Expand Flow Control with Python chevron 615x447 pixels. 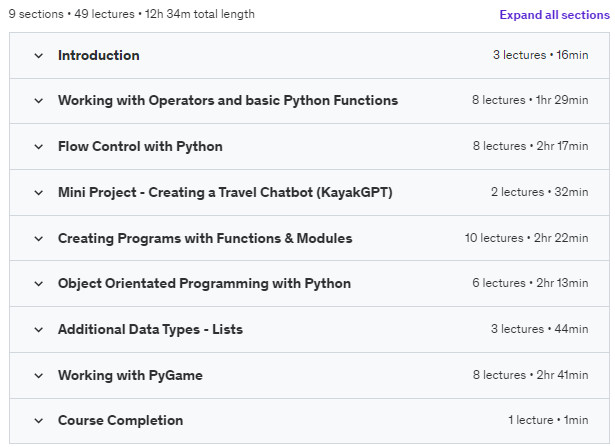[x=38, y=147]
